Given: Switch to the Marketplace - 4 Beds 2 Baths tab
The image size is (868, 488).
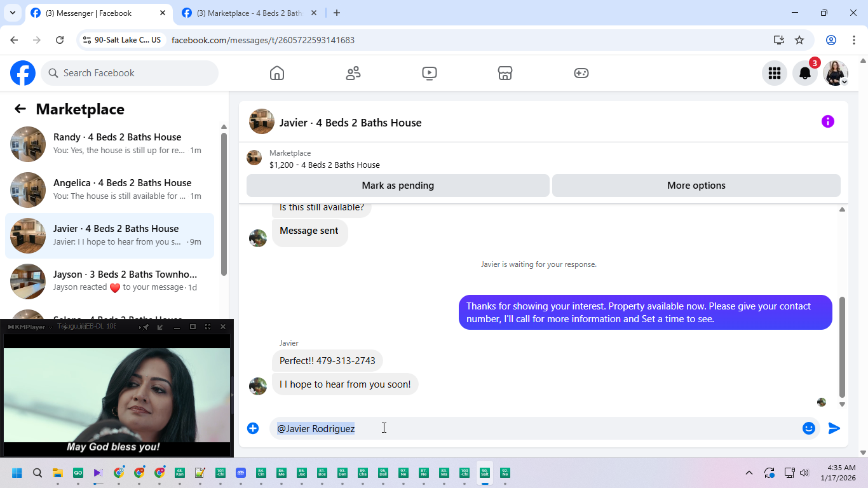Looking at the screenshot, I should (249, 13).
